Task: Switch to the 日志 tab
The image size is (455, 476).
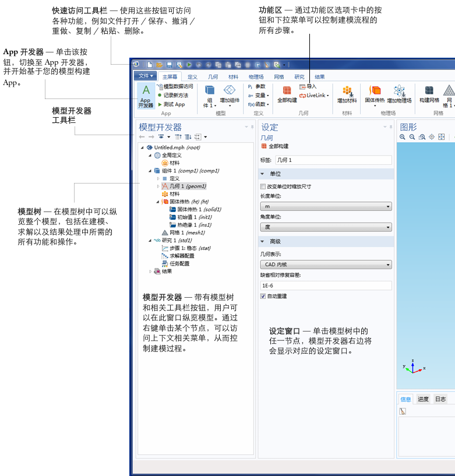Action: 440,399
